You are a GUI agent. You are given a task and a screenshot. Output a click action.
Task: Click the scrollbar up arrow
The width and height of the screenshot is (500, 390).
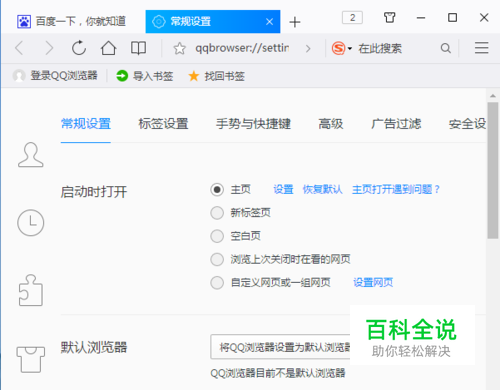493,96
